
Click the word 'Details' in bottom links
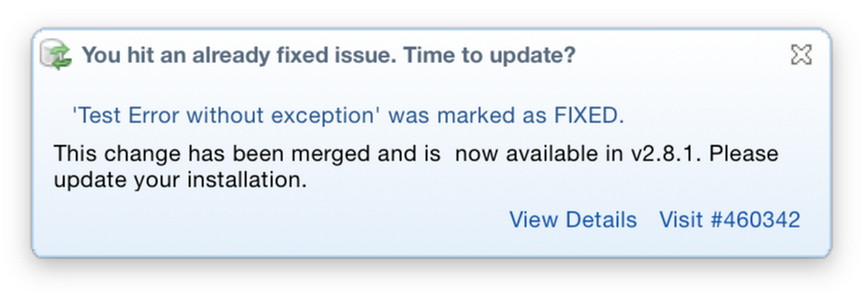pyautogui.click(x=601, y=220)
